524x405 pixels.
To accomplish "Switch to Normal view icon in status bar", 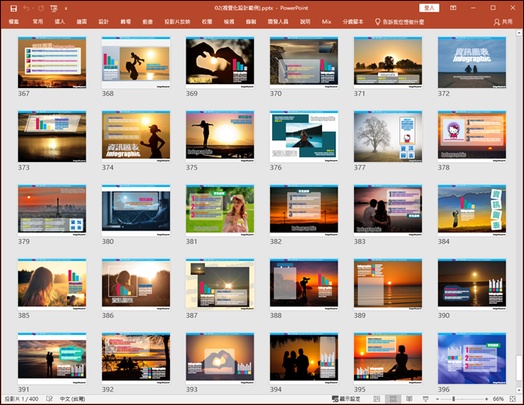I will 377,399.
